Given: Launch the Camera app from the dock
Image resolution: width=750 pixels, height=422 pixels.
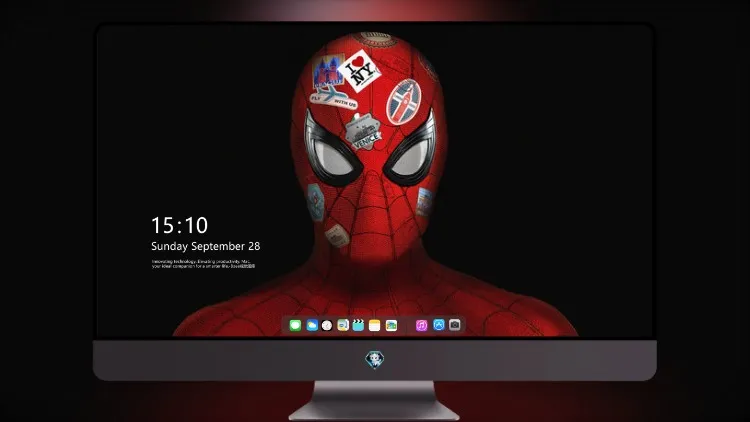Looking at the screenshot, I should tap(455, 325).
